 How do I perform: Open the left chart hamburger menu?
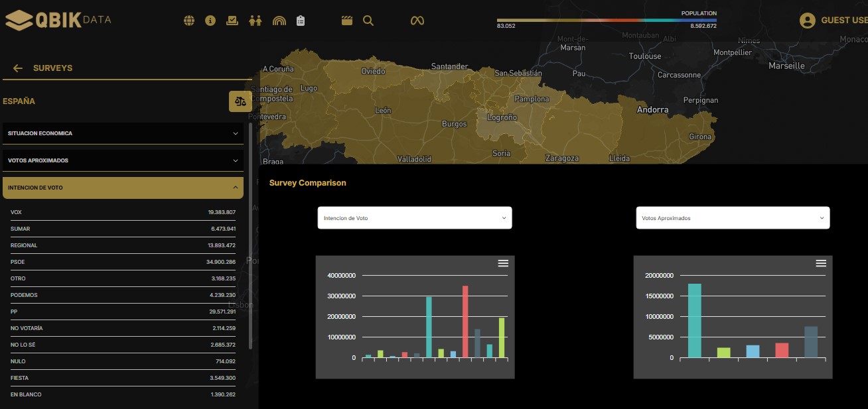click(503, 263)
